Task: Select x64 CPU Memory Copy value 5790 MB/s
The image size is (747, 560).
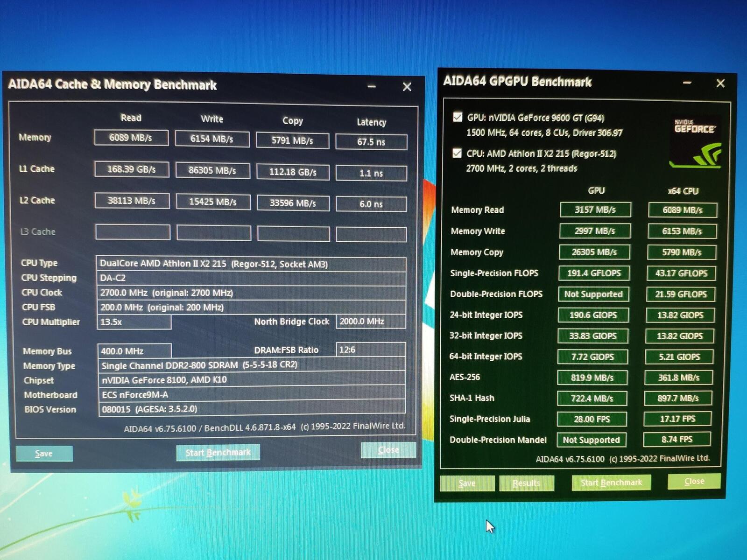Action: pos(682,252)
